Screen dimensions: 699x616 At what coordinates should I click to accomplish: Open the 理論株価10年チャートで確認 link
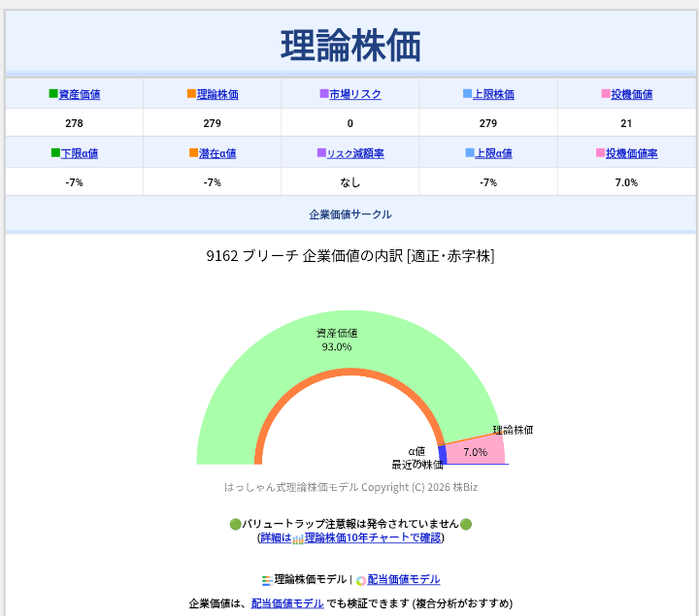click(373, 537)
